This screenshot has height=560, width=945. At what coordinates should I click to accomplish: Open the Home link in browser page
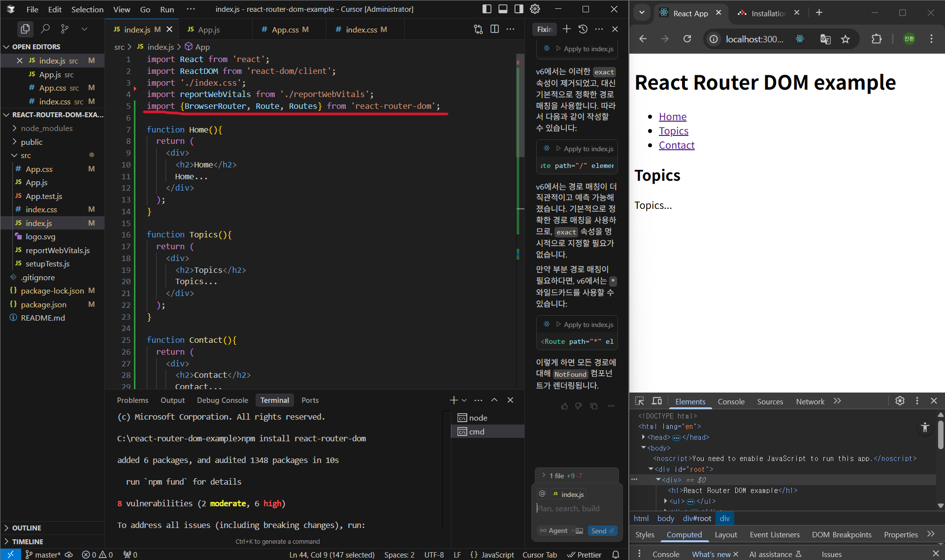tap(673, 117)
